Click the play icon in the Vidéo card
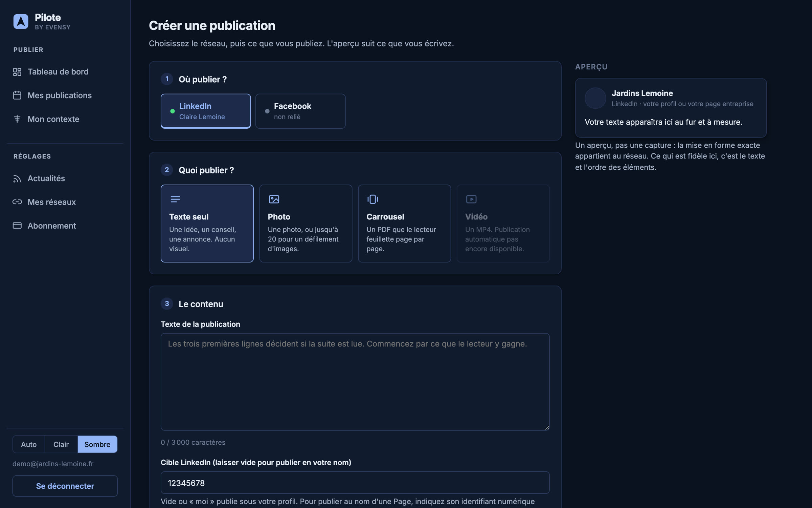812x508 pixels. pos(471,199)
